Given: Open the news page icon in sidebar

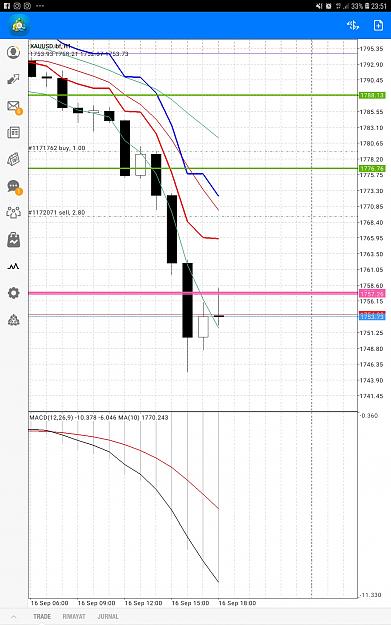Looking at the screenshot, I should coord(14,132).
